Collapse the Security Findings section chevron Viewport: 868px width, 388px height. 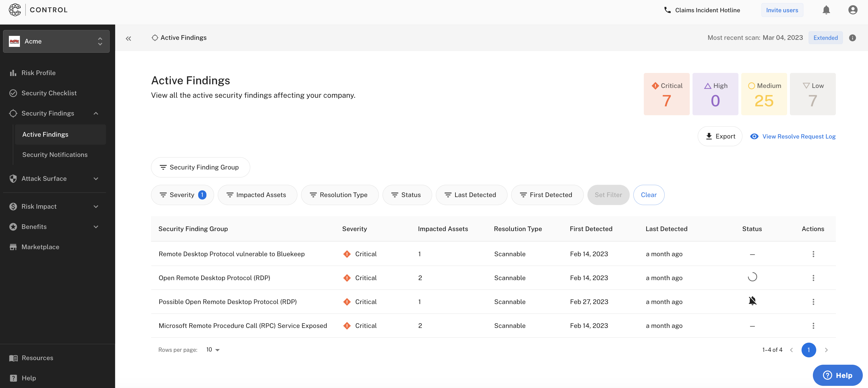96,113
